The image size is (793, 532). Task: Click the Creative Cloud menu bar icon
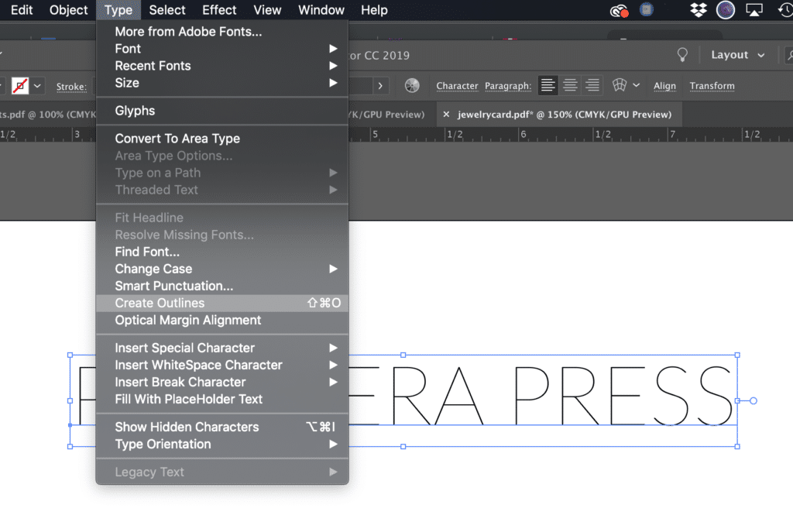(619, 10)
